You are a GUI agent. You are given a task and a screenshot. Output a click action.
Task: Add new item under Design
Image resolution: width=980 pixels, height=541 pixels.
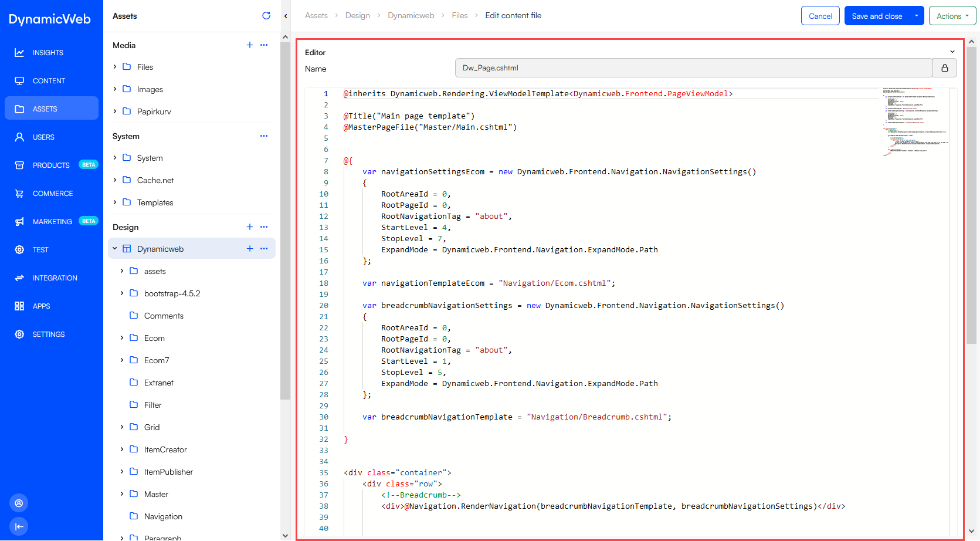(250, 227)
